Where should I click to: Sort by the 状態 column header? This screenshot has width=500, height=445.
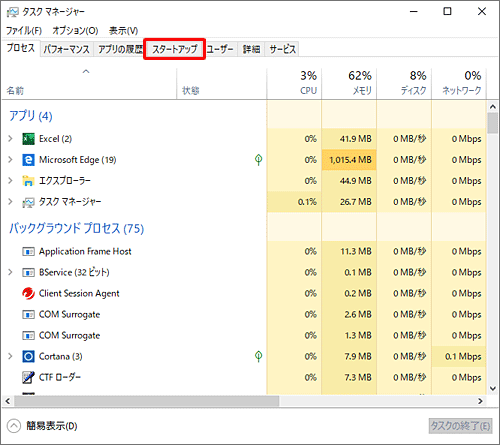(221, 84)
